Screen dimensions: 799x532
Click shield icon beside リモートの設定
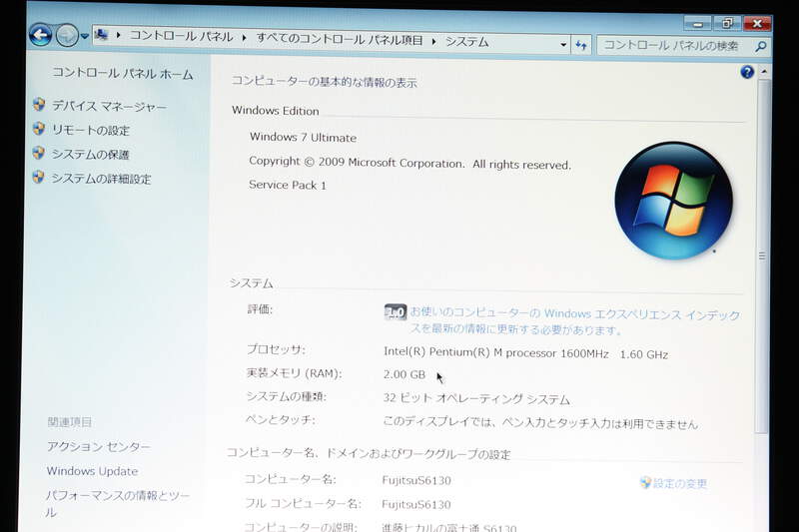pyautogui.click(x=39, y=129)
